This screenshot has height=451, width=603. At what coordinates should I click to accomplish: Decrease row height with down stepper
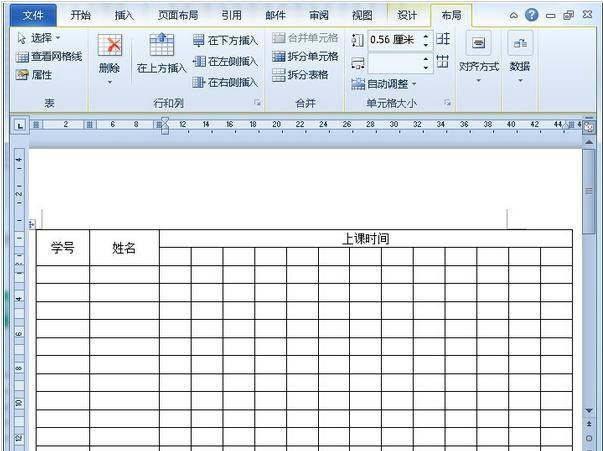pyautogui.click(x=426, y=45)
